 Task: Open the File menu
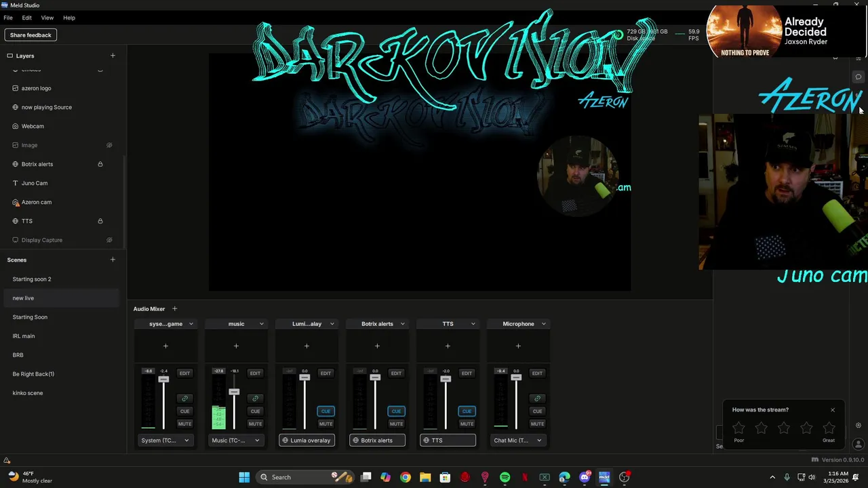[8, 18]
